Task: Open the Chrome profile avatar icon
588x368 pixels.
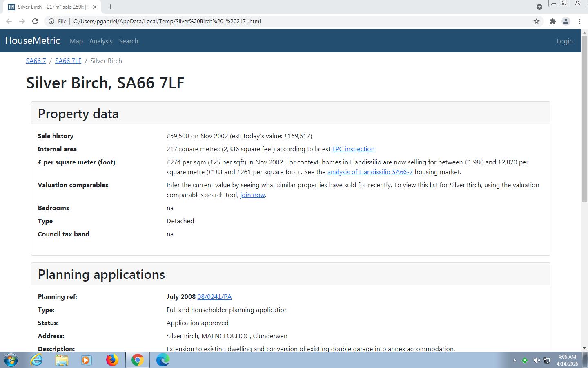Action: (566, 21)
